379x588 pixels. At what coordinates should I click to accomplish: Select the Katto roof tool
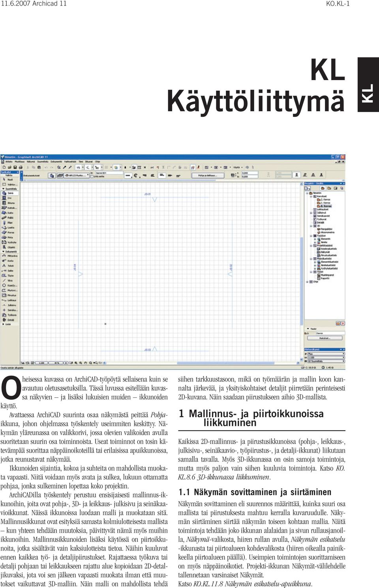(9, 213)
